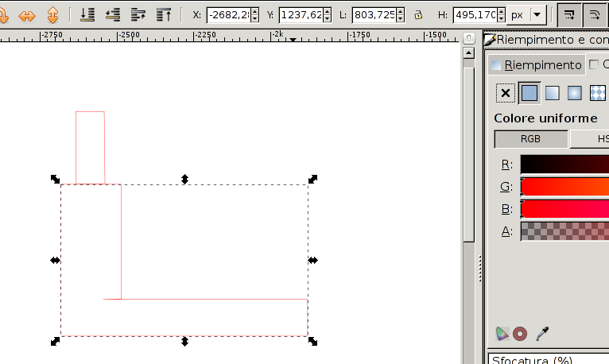Image resolution: width=609 pixels, height=364 pixels.
Task: Toggle the width/height lock icon
Action: [418, 15]
